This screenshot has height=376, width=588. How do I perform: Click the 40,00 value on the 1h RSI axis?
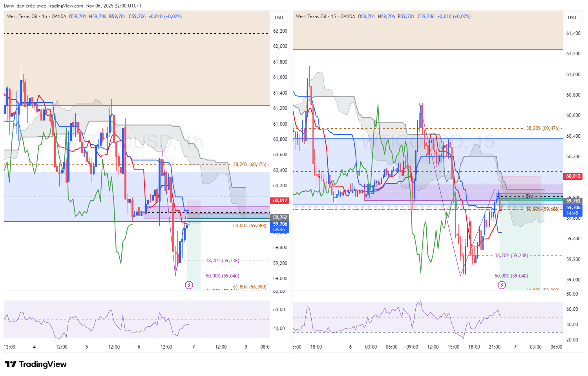point(279,329)
